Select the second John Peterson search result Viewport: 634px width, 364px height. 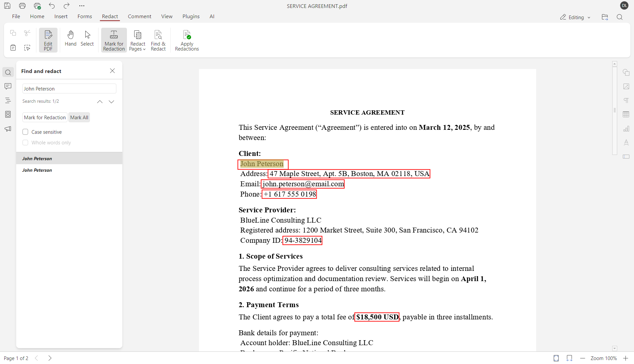37,170
